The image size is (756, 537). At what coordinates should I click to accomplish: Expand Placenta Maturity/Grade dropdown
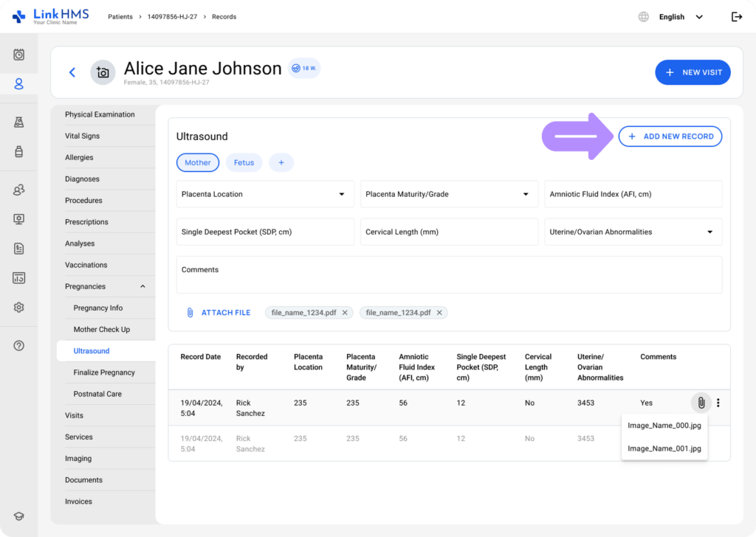(449, 195)
